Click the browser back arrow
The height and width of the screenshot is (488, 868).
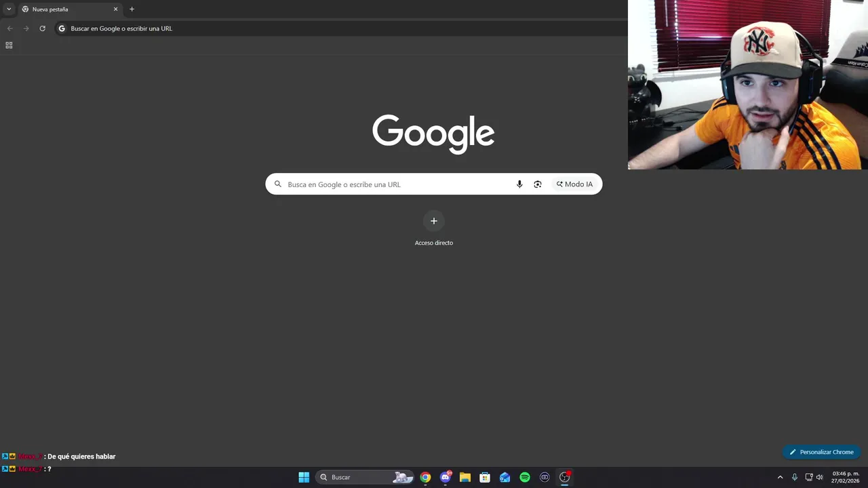(x=9, y=28)
